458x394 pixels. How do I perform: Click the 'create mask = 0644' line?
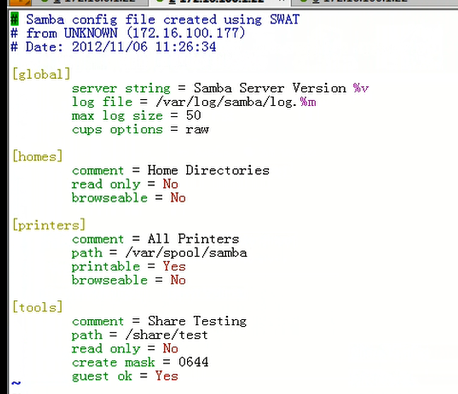click(140, 362)
